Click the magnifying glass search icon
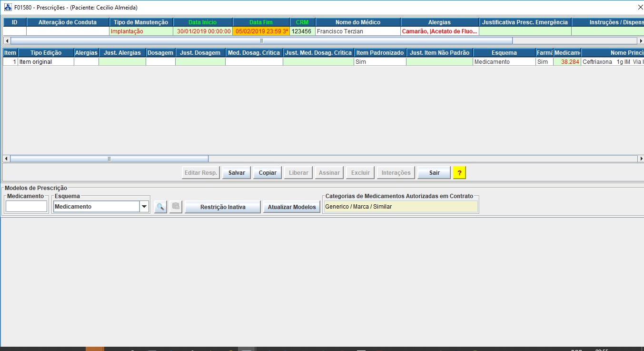644x351 pixels. [160, 207]
